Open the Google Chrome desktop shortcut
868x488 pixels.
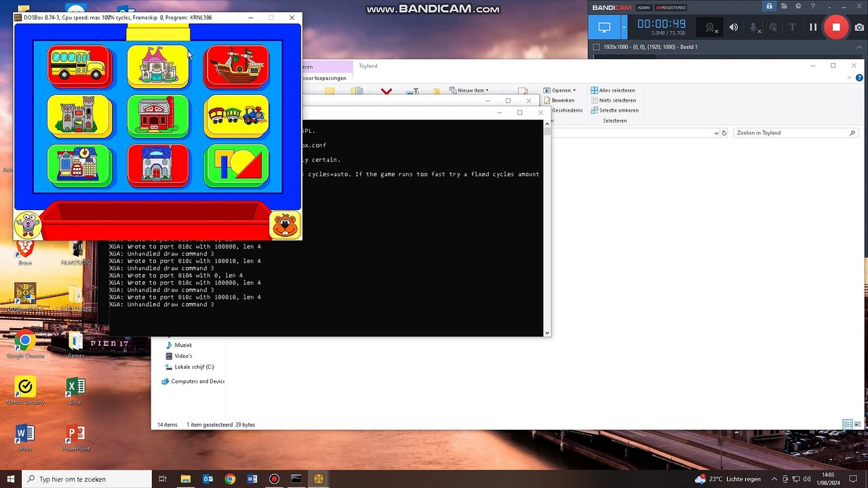25,344
